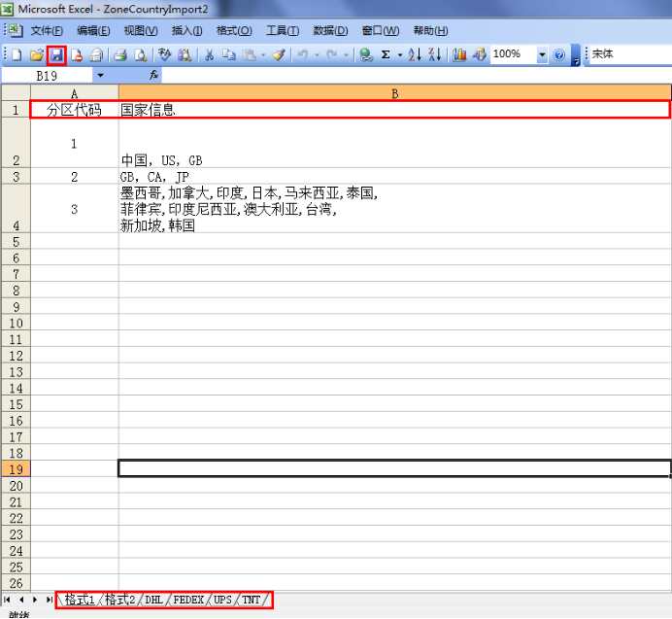The height and width of the screenshot is (619, 672).
Task: Open the 数据(D) menu
Action: [x=330, y=31]
